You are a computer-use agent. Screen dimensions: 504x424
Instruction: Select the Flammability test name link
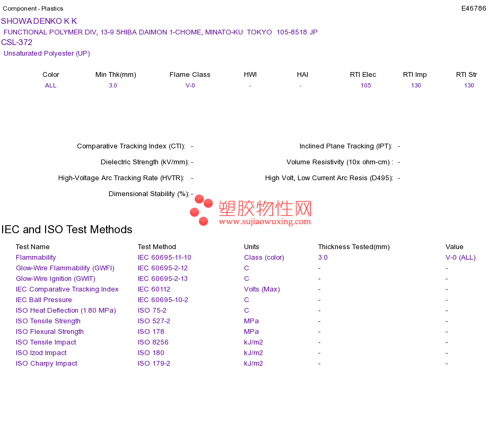coord(36,258)
